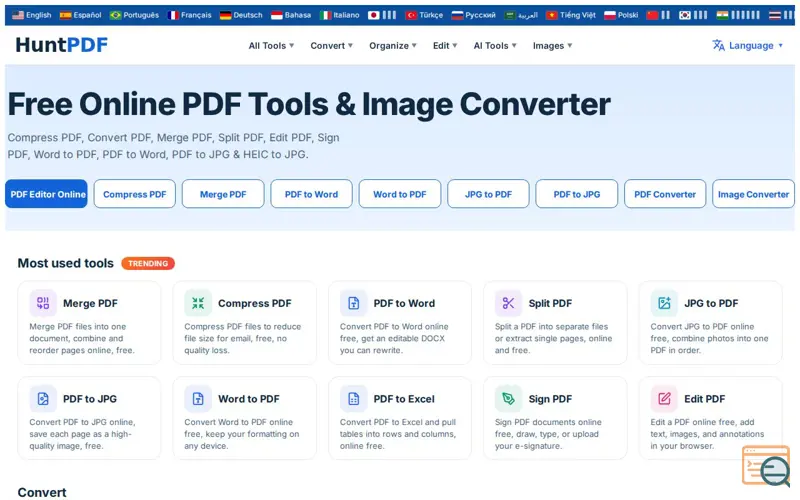Click the US flag for English
The width and height of the screenshot is (800, 500).
pyautogui.click(x=18, y=15)
